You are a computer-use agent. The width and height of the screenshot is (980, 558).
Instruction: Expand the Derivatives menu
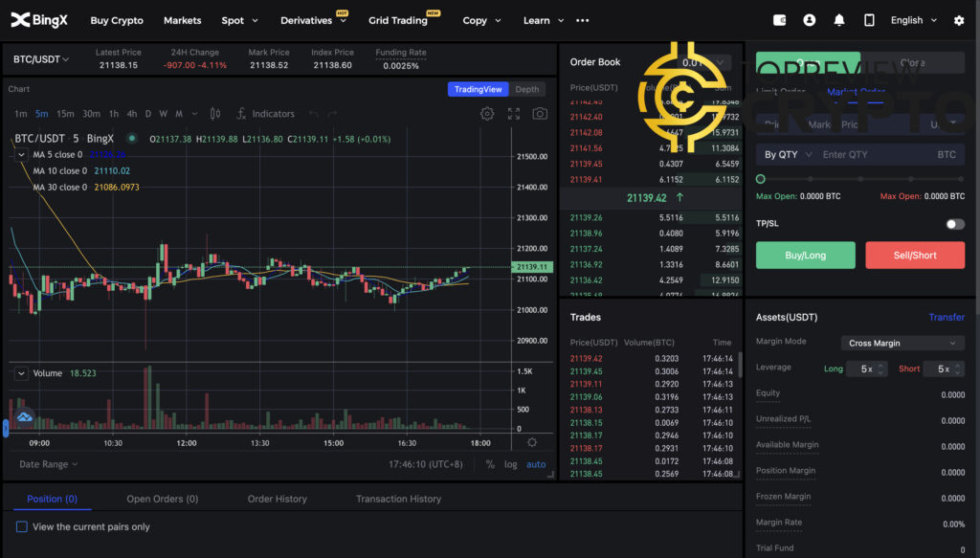point(313,21)
